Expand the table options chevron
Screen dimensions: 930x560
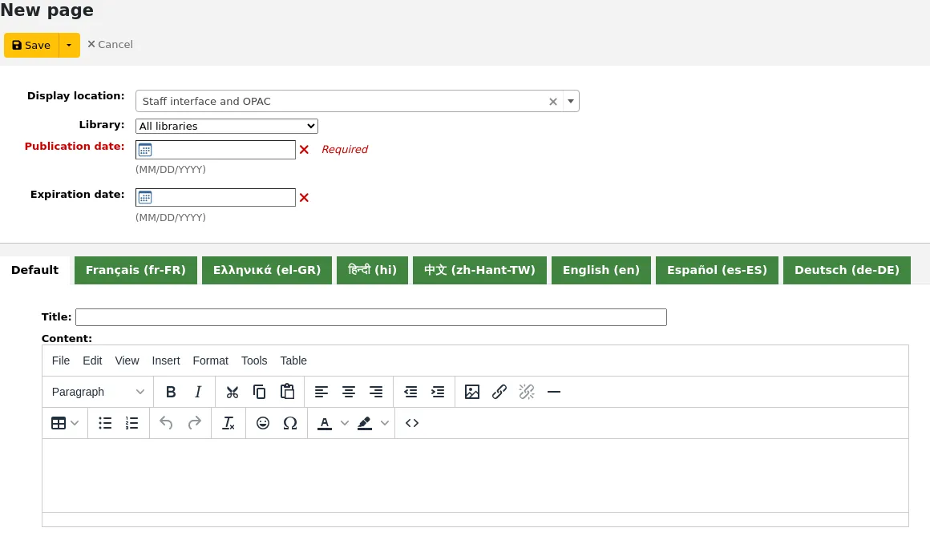click(x=75, y=423)
